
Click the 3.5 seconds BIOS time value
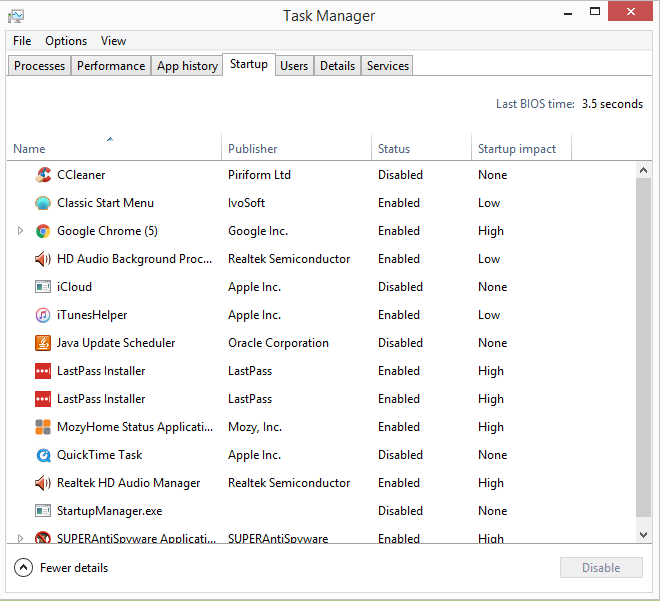click(x=612, y=104)
